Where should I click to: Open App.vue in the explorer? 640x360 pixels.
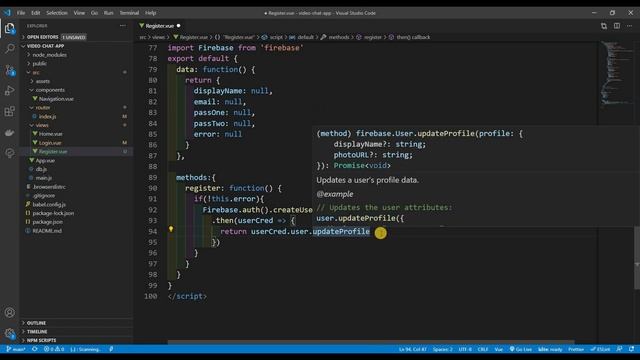pos(76,160)
